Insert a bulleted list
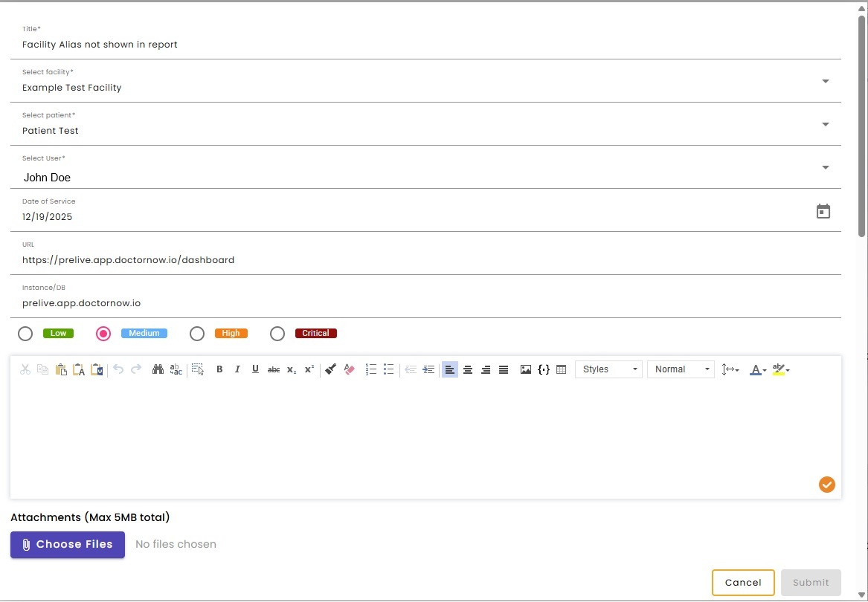 pyautogui.click(x=388, y=369)
